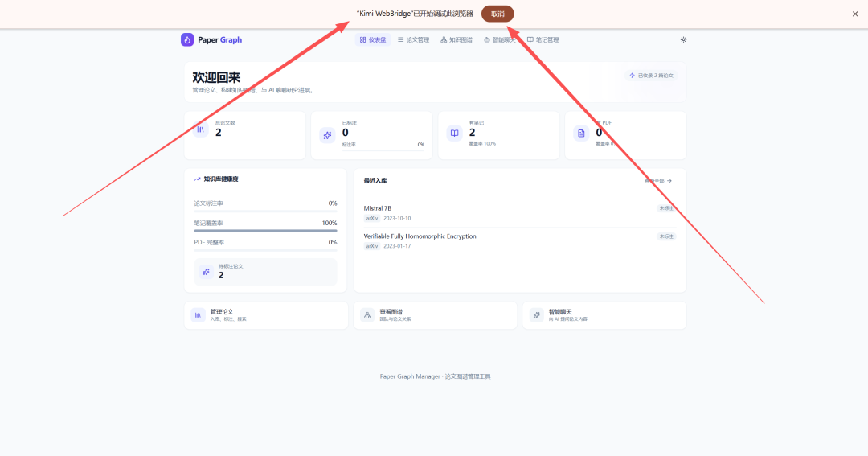
Task: Click the 论文标注率 progress bar
Action: coord(266,211)
